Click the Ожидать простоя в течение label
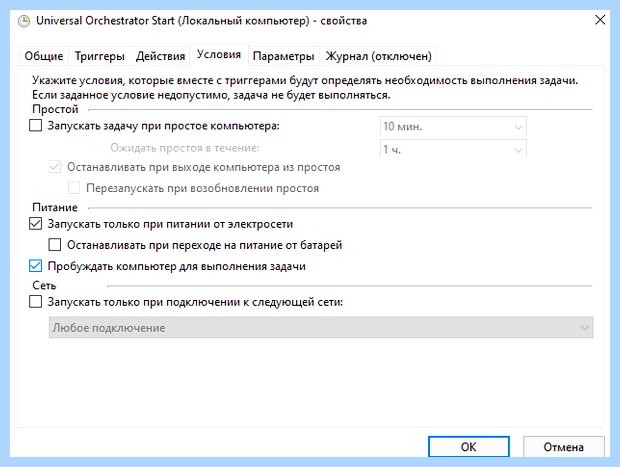 pos(185,148)
